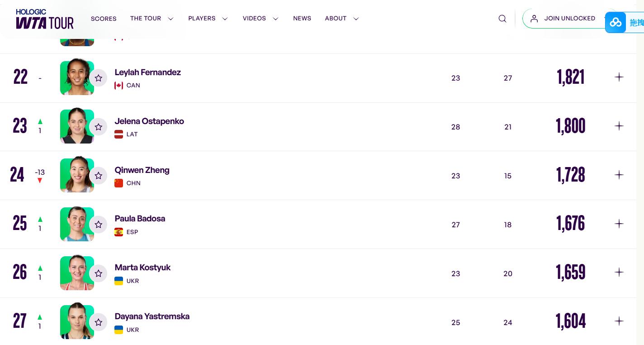Open Paula Badosa's profile link
The width and height of the screenshot is (644, 345).
pyautogui.click(x=140, y=219)
